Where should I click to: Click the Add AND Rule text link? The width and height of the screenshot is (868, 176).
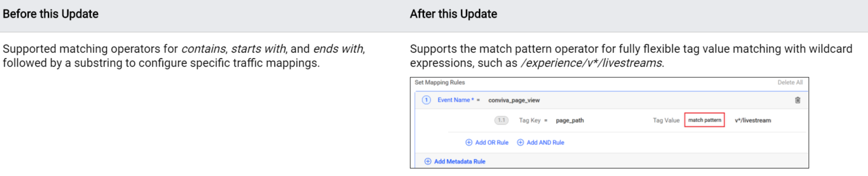point(545,142)
